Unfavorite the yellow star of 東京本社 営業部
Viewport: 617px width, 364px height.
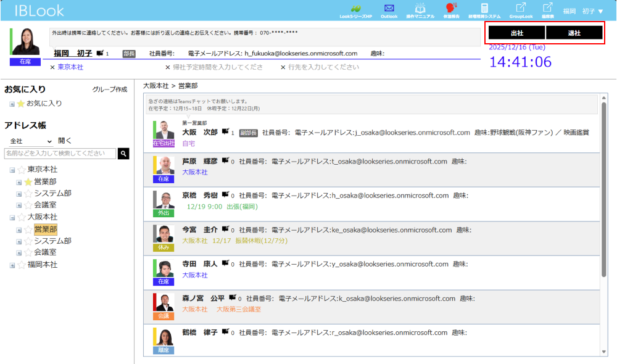28,182
